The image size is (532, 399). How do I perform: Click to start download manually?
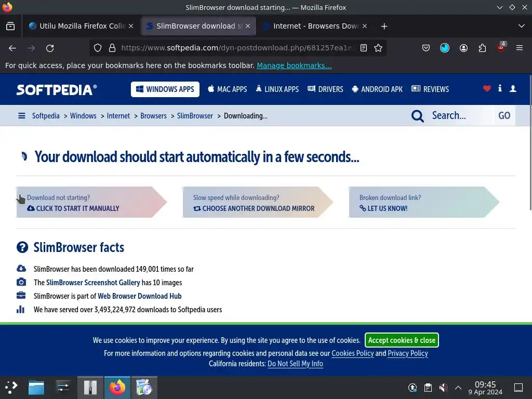(x=91, y=202)
